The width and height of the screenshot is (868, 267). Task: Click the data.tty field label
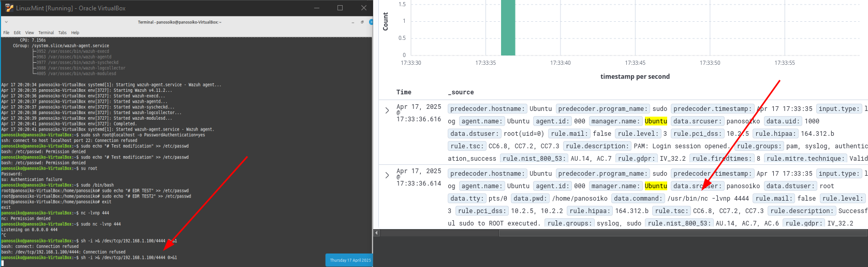[467, 199]
